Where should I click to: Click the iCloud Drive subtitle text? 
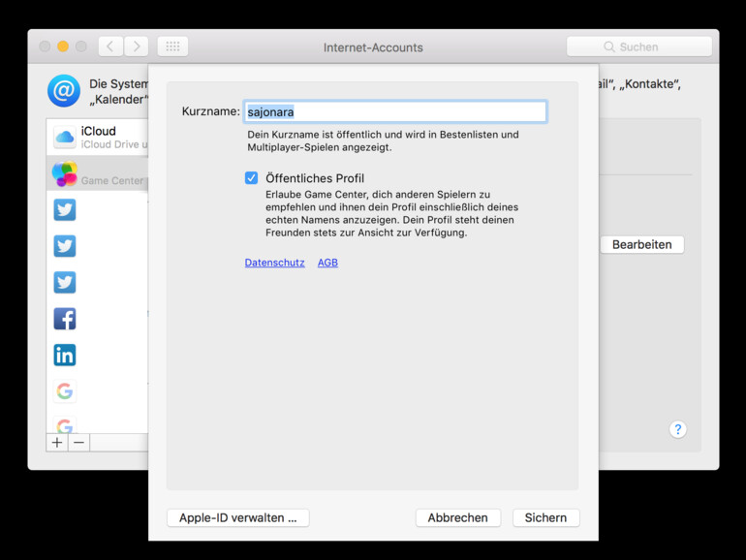(114, 144)
